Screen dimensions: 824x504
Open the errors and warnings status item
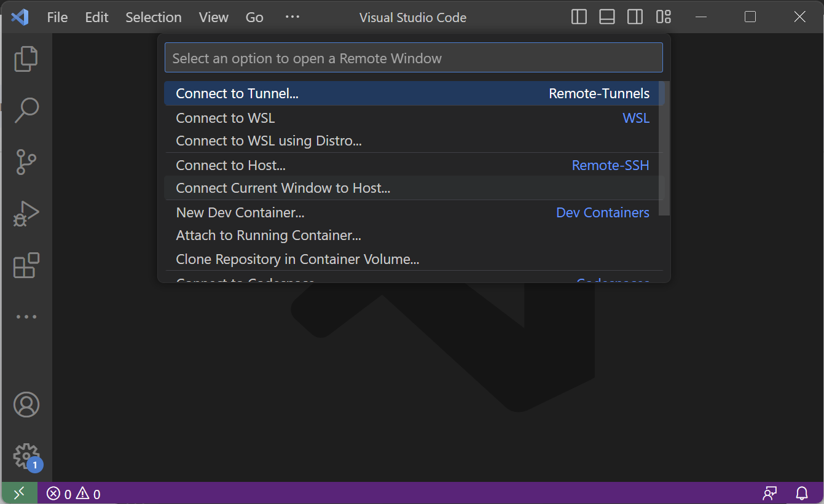(74, 494)
